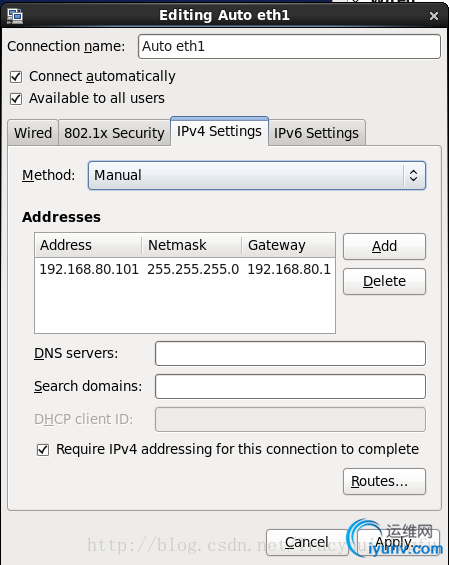Click the Delete address button
This screenshot has width=449, height=565.
point(384,281)
